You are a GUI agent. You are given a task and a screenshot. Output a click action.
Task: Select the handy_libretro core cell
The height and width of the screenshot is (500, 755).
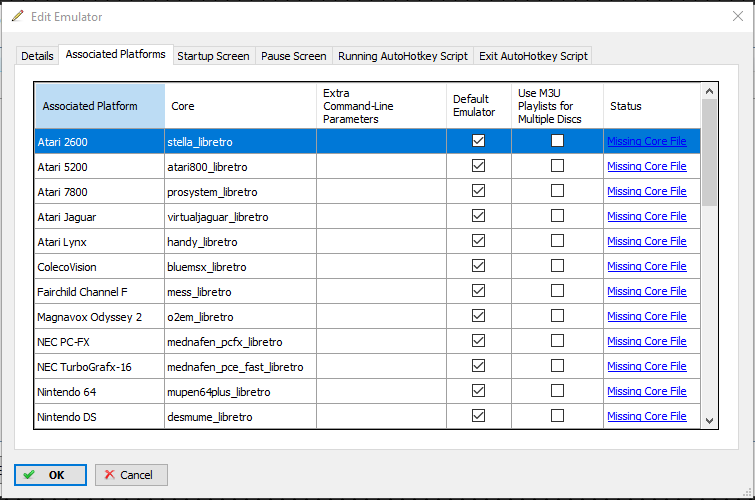[240, 242]
